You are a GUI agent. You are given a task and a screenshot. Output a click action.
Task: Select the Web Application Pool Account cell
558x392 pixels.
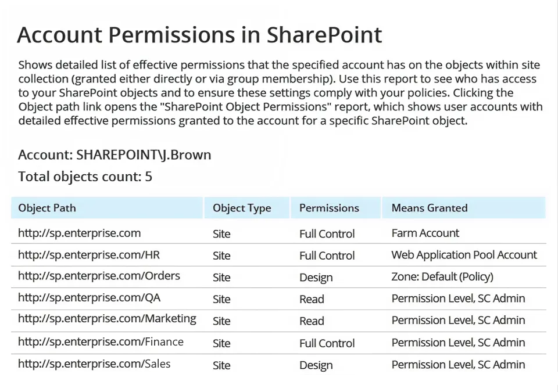pos(464,255)
